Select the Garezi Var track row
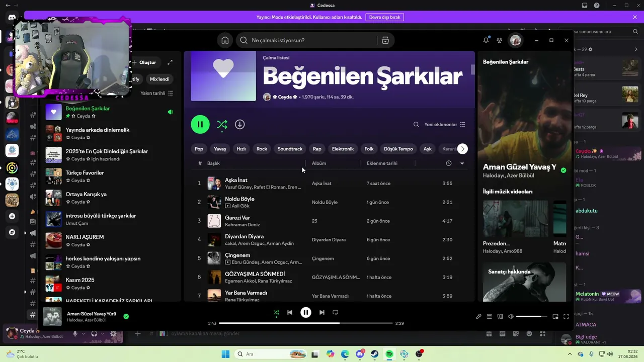 (330, 221)
